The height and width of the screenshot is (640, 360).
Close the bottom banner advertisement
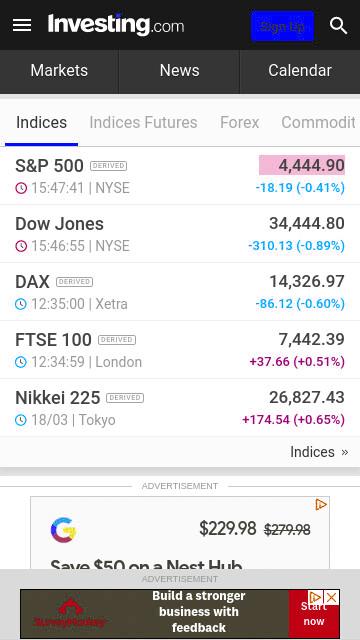pos(331,598)
